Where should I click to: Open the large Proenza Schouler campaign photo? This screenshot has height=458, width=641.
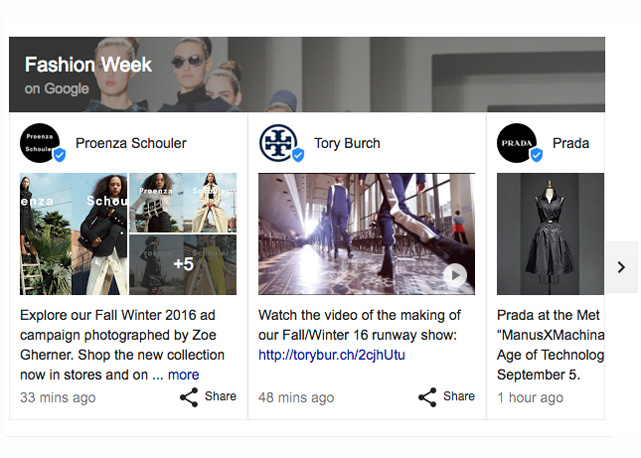point(74,234)
